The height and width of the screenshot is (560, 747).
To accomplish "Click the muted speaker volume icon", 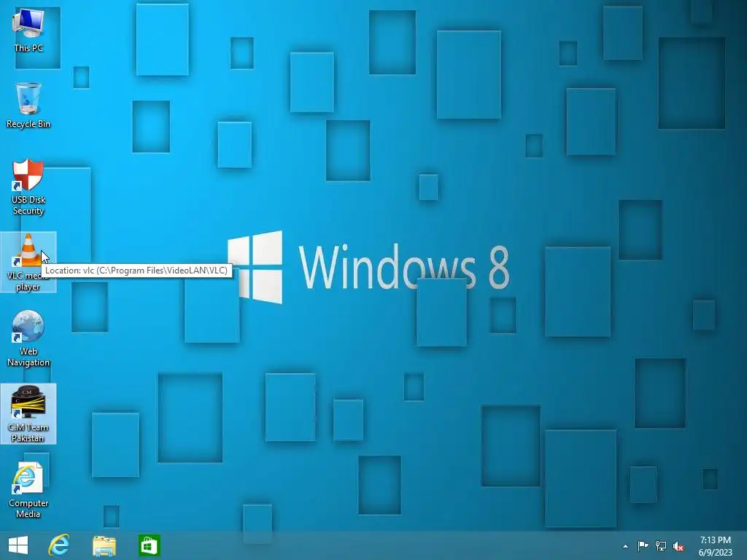I will click(x=678, y=546).
